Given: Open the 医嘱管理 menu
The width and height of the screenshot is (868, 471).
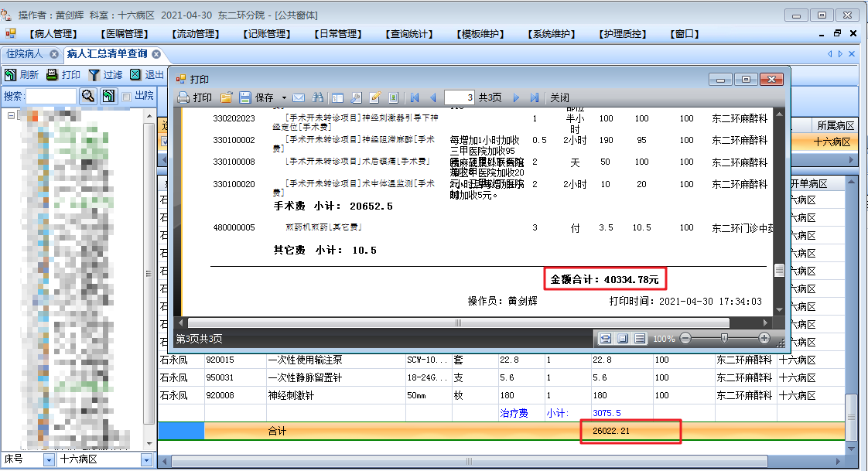Looking at the screenshot, I should (125, 34).
